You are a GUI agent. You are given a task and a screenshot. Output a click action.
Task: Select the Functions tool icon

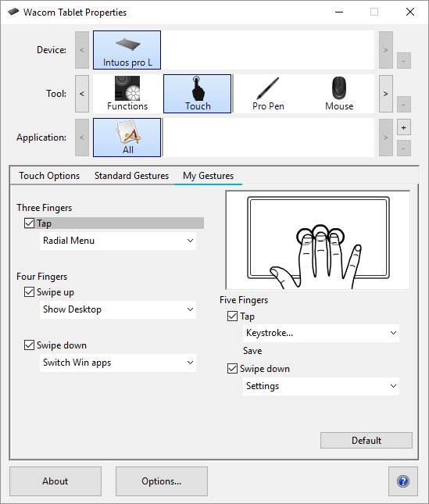pos(127,94)
